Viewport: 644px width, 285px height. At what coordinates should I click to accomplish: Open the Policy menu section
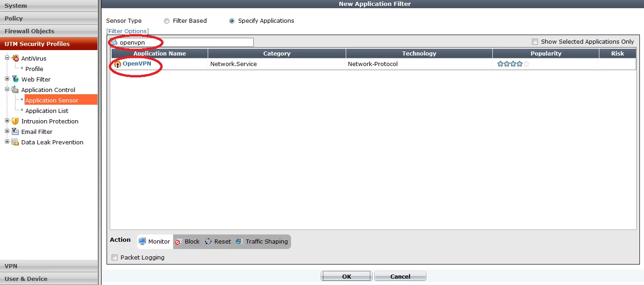[x=49, y=18]
